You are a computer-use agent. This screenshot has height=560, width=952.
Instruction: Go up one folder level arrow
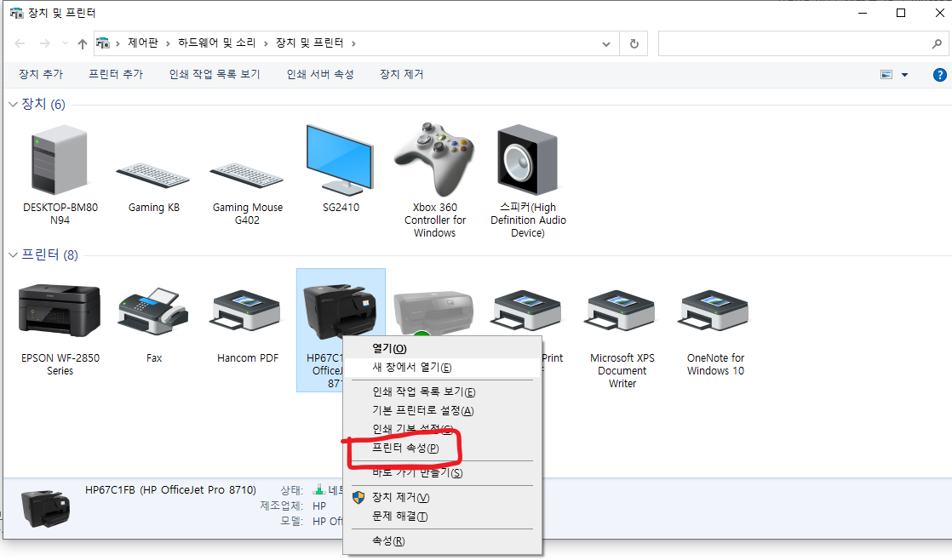[83, 43]
